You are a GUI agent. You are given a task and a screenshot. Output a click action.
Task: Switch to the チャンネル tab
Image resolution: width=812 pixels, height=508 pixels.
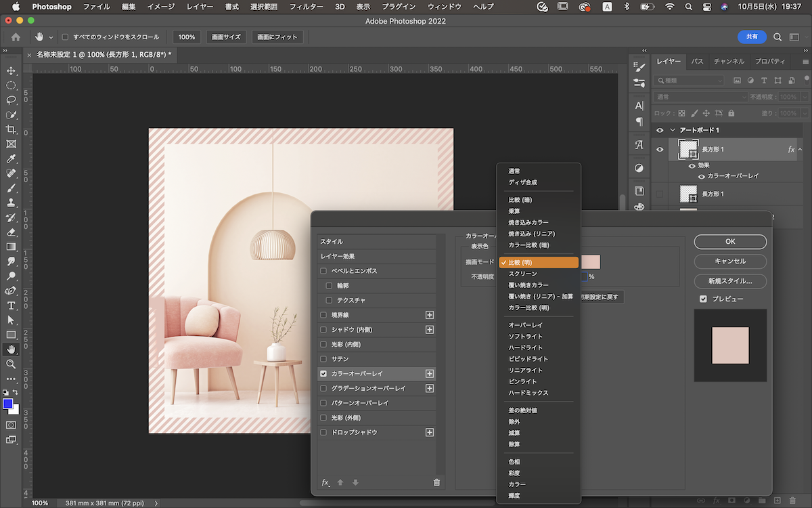(x=729, y=62)
